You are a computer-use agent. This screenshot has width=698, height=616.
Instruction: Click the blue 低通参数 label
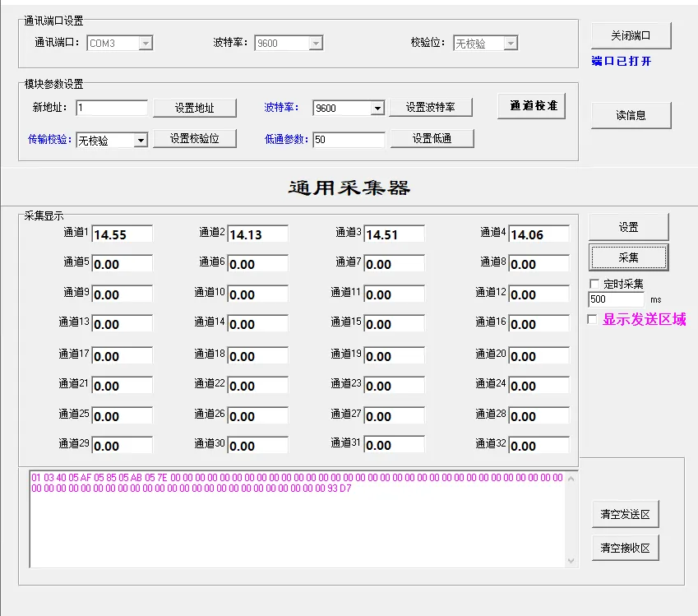pyautogui.click(x=286, y=140)
